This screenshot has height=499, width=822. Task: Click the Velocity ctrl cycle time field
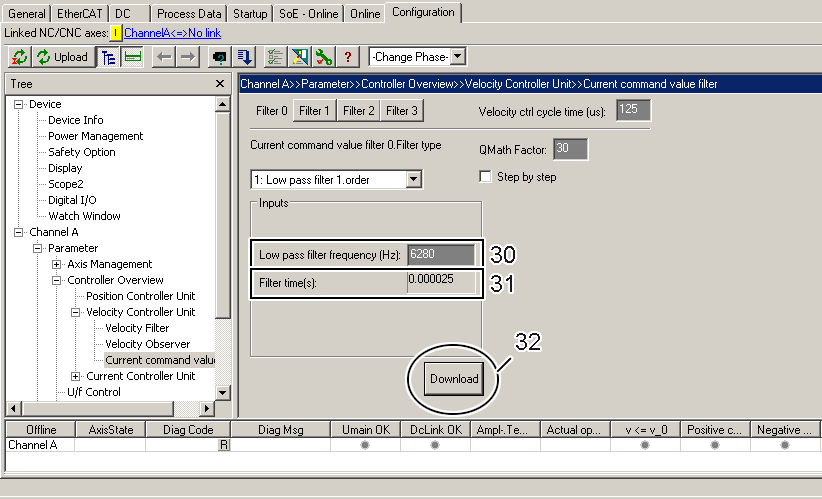[x=633, y=110]
